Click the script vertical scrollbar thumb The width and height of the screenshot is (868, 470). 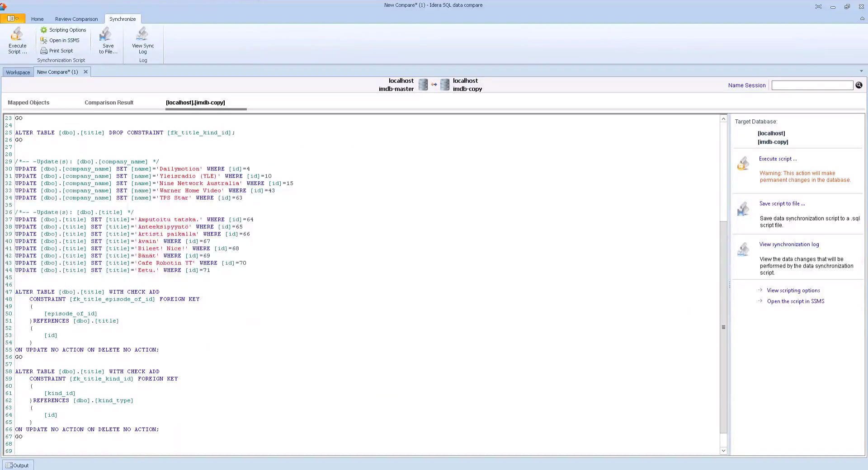point(723,327)
